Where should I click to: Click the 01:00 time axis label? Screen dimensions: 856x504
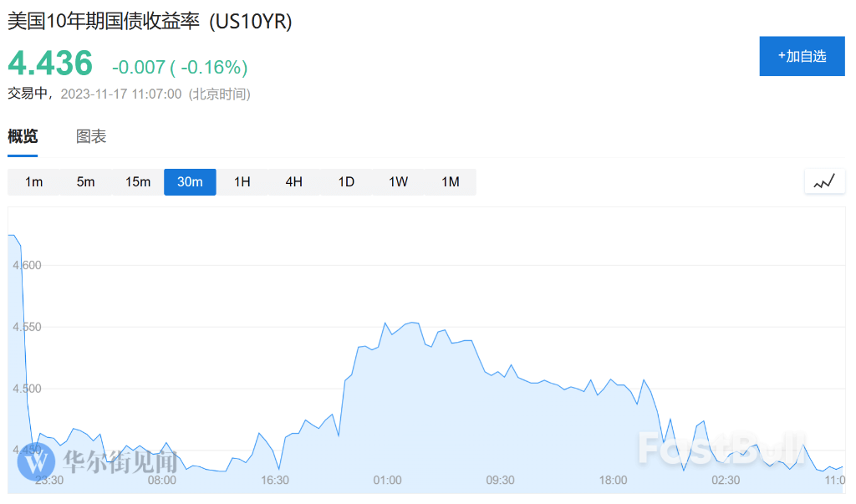click(387, 480)
